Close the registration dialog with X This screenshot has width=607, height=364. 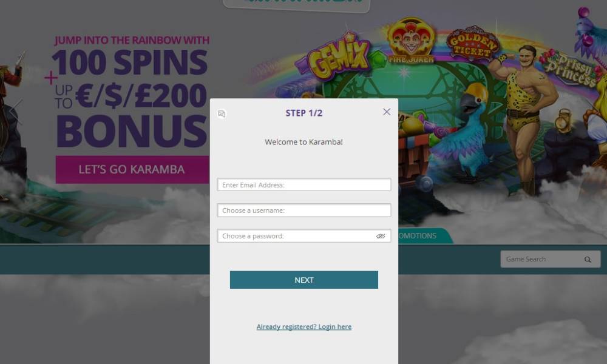(x=386, y=112)
